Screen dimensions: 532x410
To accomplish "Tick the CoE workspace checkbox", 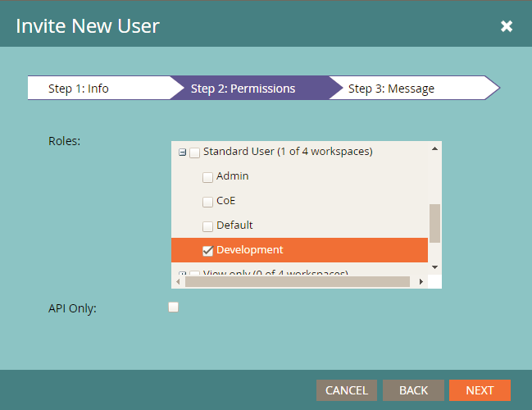I will pyautogui.click(x=208, y=202).
